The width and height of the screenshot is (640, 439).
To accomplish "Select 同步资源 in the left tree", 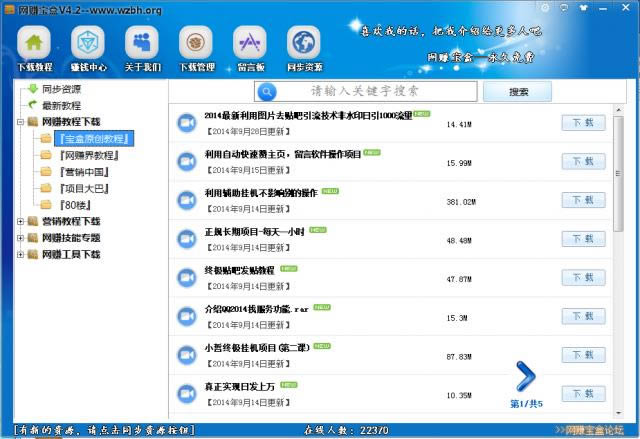I will coord(62,89).
